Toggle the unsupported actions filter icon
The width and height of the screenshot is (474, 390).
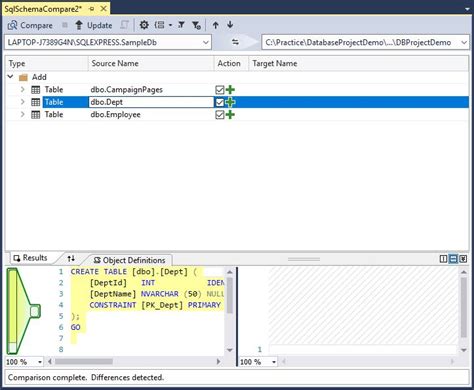196,25
